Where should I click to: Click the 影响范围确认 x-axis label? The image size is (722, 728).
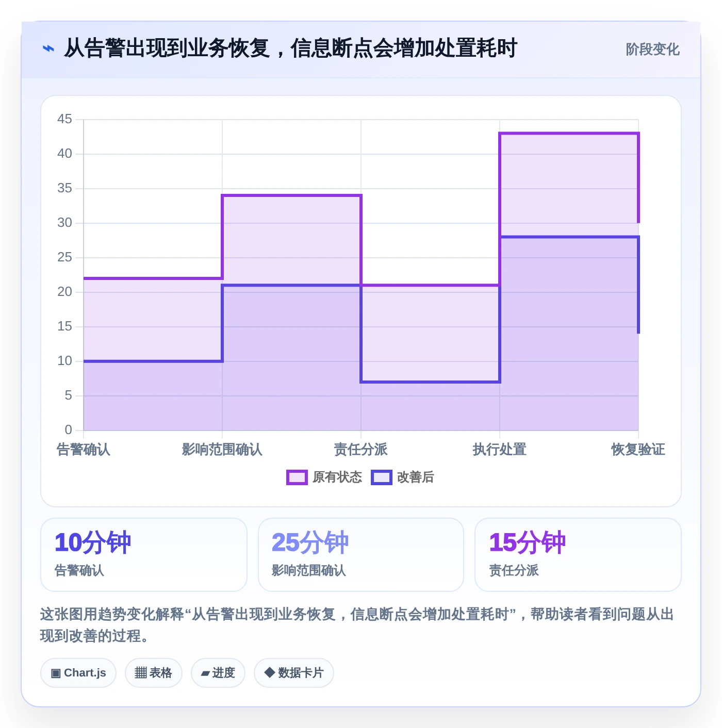point(222,450)
